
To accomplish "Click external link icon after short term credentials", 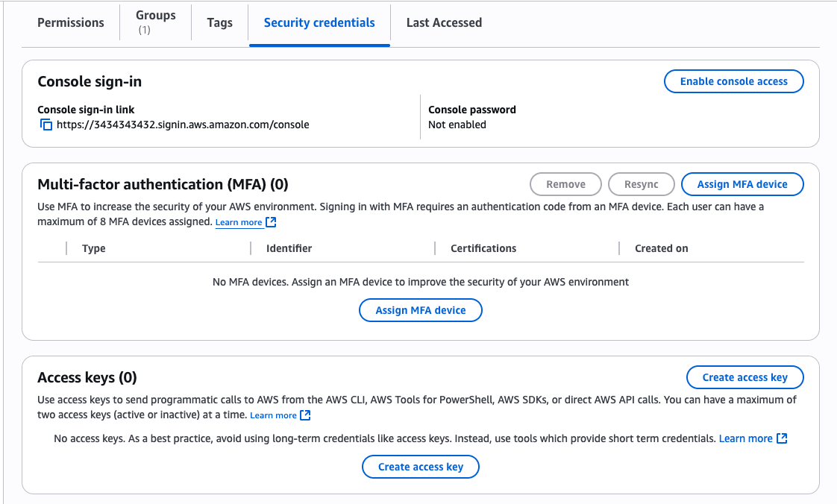I will point(782,438).
